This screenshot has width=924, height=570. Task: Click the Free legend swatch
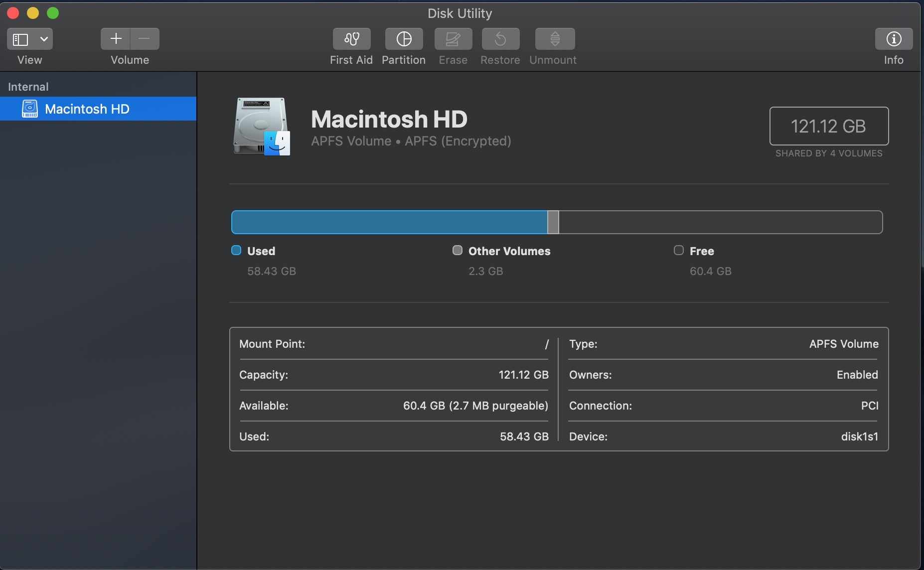679,250
